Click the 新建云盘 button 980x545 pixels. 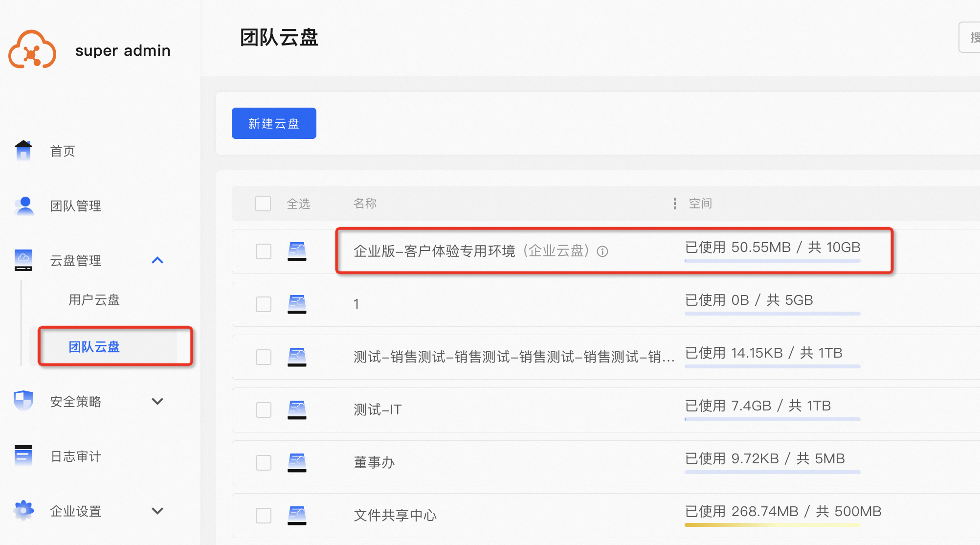pos(274,123)
